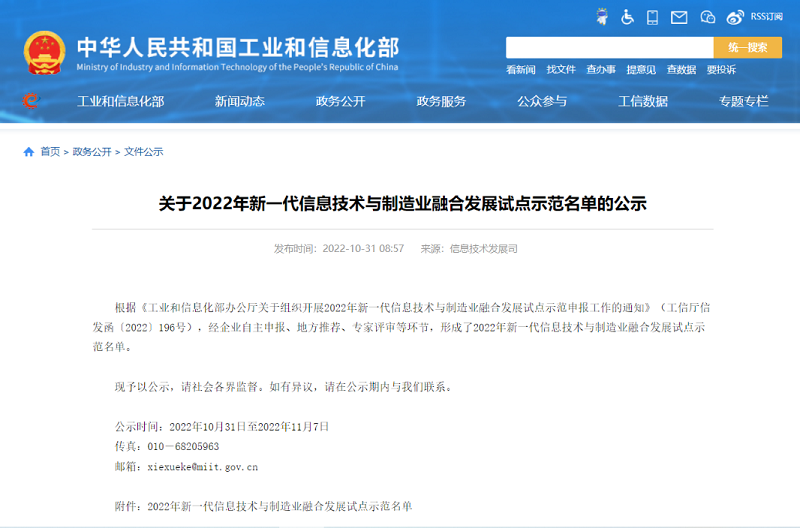
Task: Open the envelope mail icon
Action: click(x=679, y=17)
